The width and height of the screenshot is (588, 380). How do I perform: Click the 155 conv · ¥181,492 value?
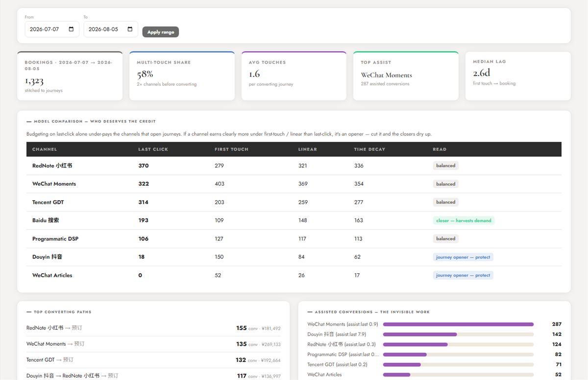point(258,328)
